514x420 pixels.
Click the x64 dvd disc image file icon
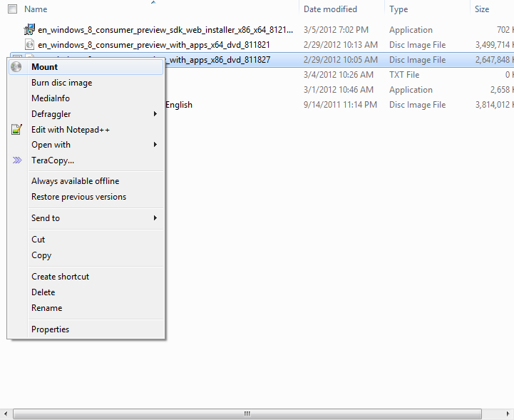[29, 44]
